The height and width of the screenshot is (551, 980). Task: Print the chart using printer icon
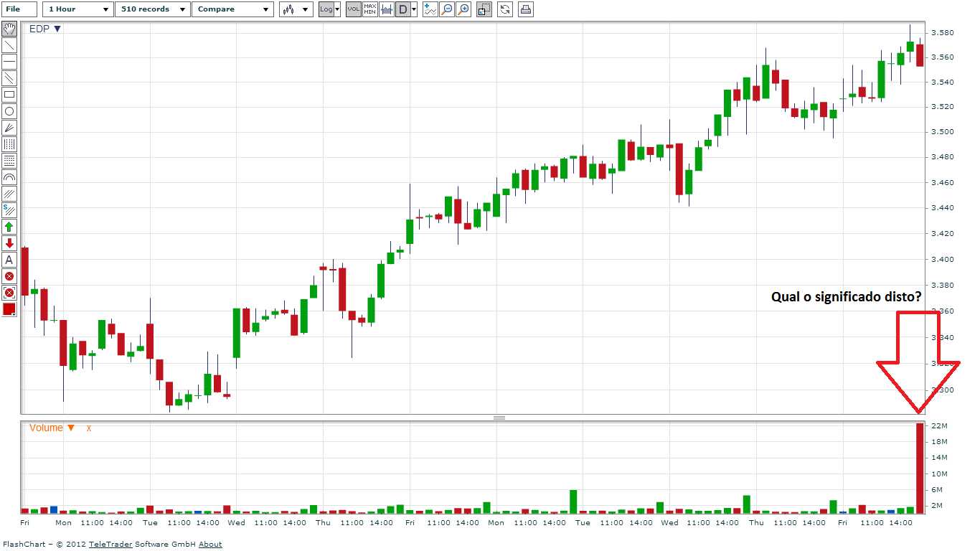tap(526, 9)
